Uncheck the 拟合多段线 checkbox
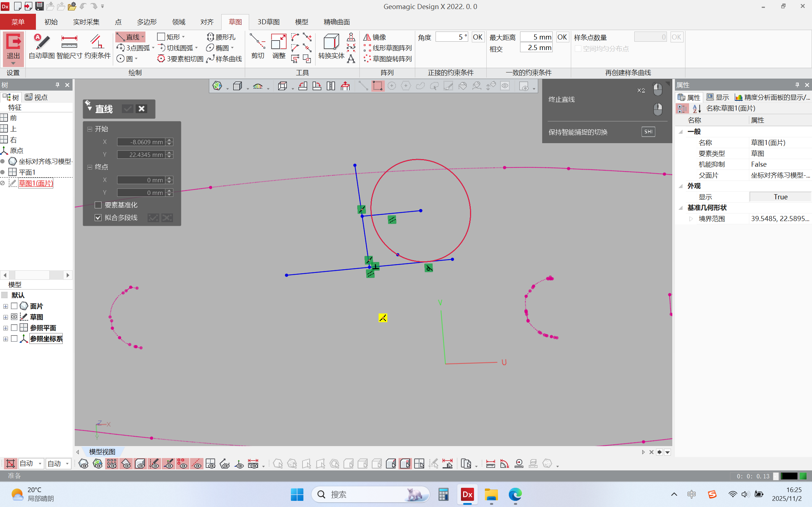Viewport: 812px width, 507px height. 98,218
